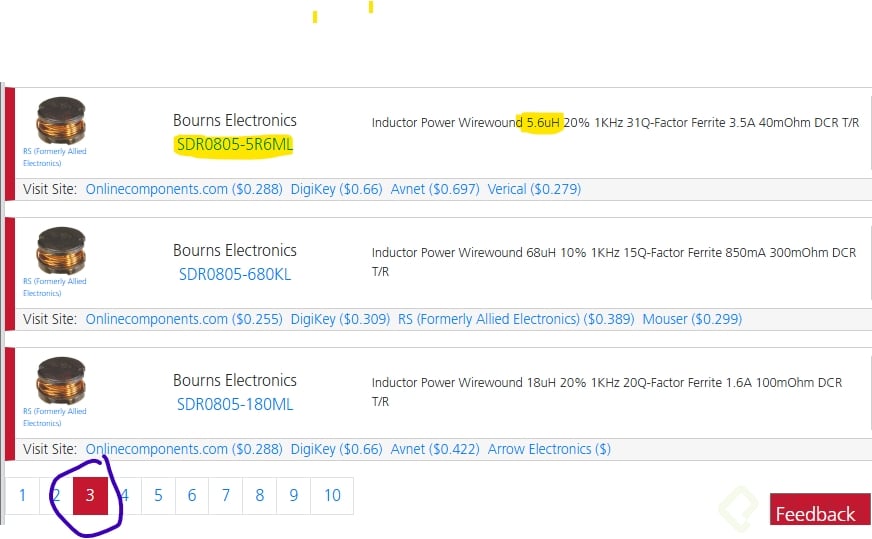Screen dimensions: 872x539
Task: Click the SDR0805-180ML inductor thumbnail image
Action: coord(61,380)
